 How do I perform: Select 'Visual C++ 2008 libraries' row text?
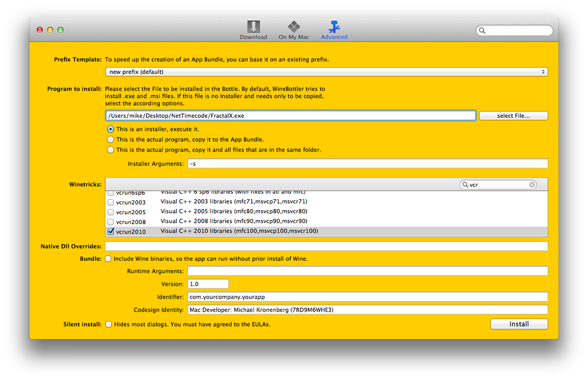tap(234, 221)
